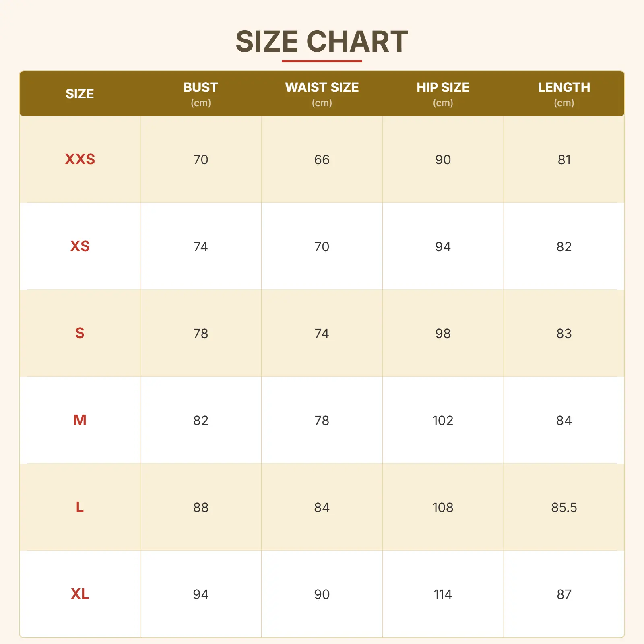The image size is (644, 644).
Task: Click the 108 hip size value
Action: coord(443,508)
